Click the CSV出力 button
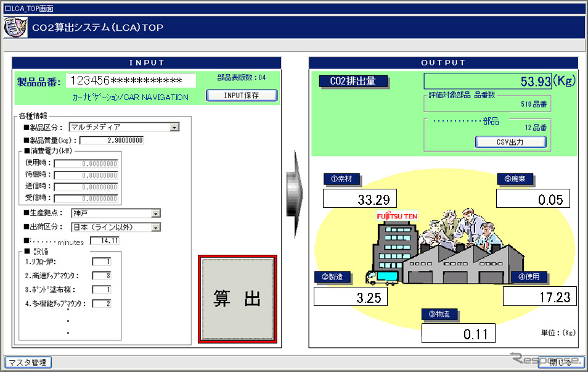The height and width of the screenshot is (372, 588). tap(510, 141)
